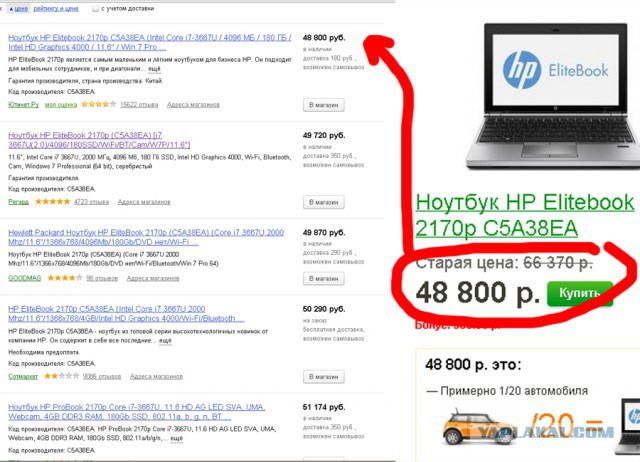
Task: Click the Ситимаркет two-star rating
Action: click(62, 375)
